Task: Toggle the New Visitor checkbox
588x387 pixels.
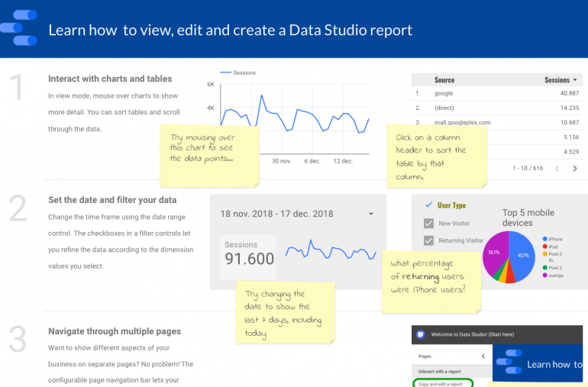Action: 428,223
